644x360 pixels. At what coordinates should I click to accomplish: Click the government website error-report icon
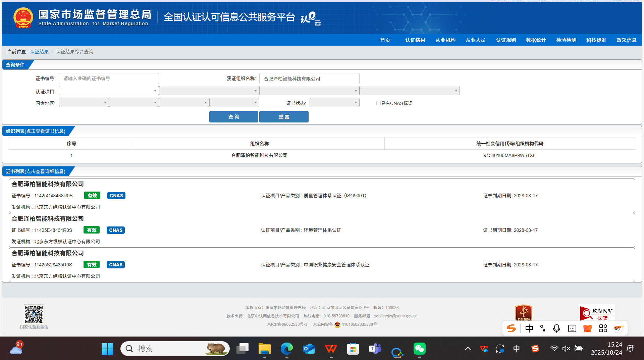click(x=596, y=313)
